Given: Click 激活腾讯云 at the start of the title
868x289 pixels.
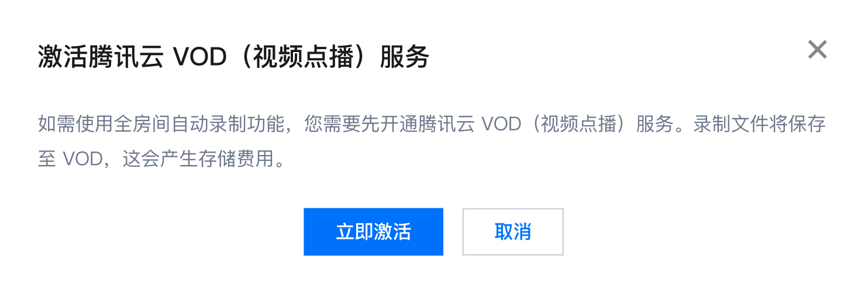Looking at the screenshot, I should click(x=101, y=57).
